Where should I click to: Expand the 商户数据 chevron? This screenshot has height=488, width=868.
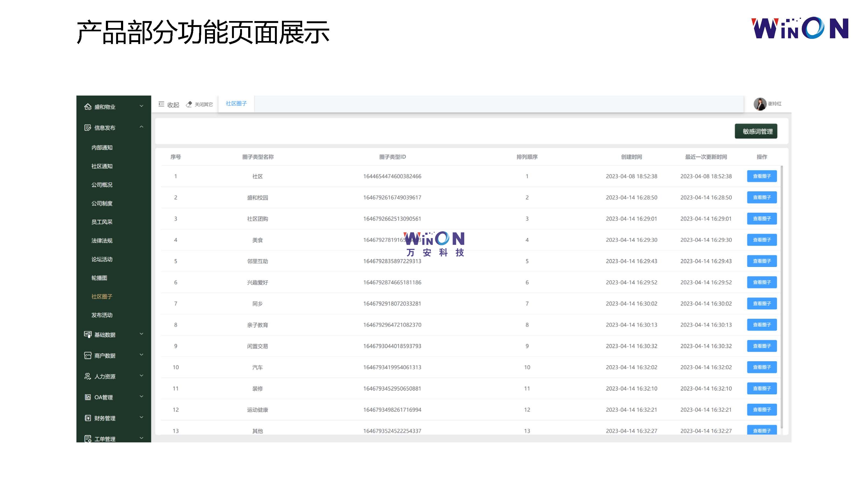pos(142,355)
